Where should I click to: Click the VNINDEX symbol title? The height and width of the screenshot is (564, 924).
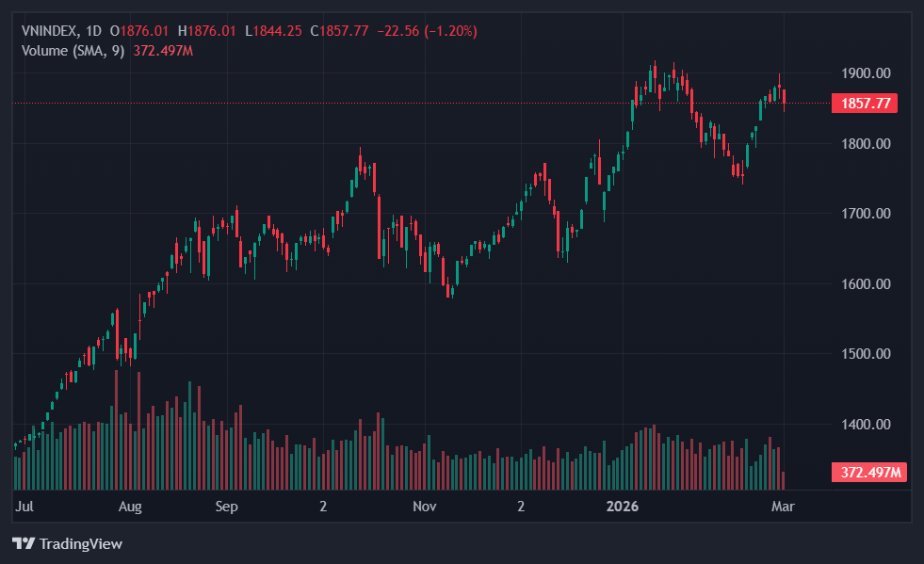tap(50, 31)
